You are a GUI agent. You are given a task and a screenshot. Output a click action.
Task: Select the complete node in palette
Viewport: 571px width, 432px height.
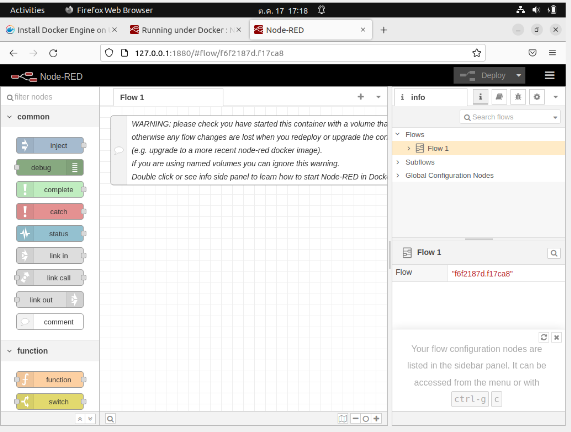tap(50, 189)
